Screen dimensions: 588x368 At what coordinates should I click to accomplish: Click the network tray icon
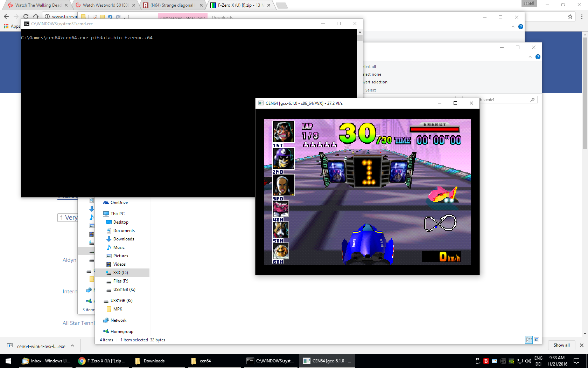520,361
